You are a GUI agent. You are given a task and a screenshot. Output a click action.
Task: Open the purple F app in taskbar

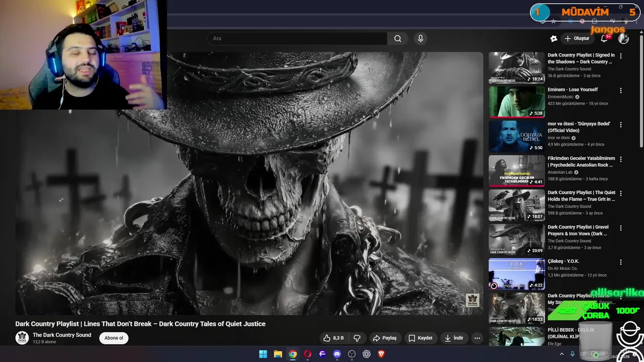[323, 354]
